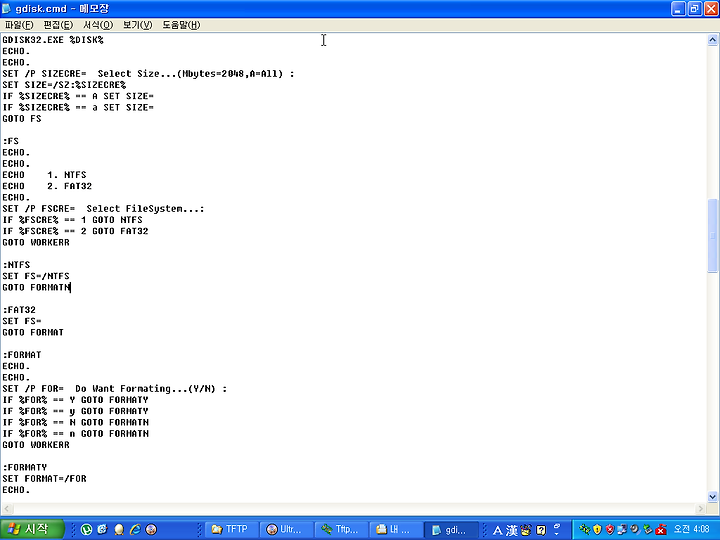Click the red X tray icon
This screenshot has width=720, height=540.
click(661, 529)
